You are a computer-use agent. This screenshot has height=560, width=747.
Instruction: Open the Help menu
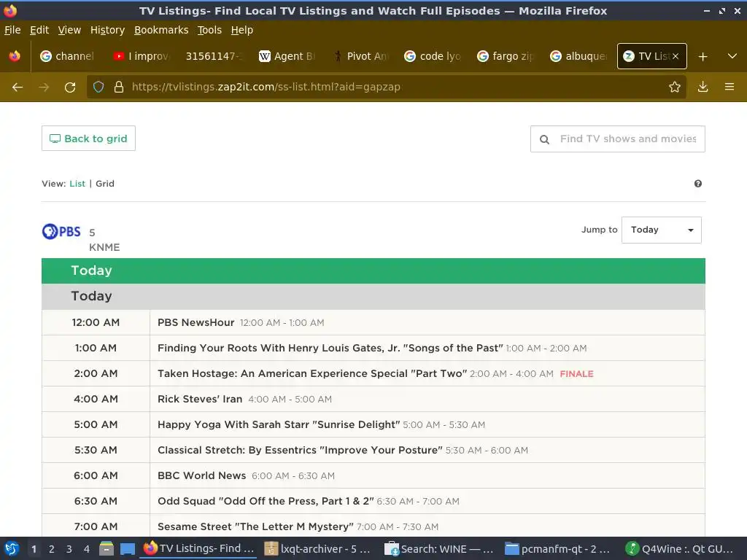point(242,30)
